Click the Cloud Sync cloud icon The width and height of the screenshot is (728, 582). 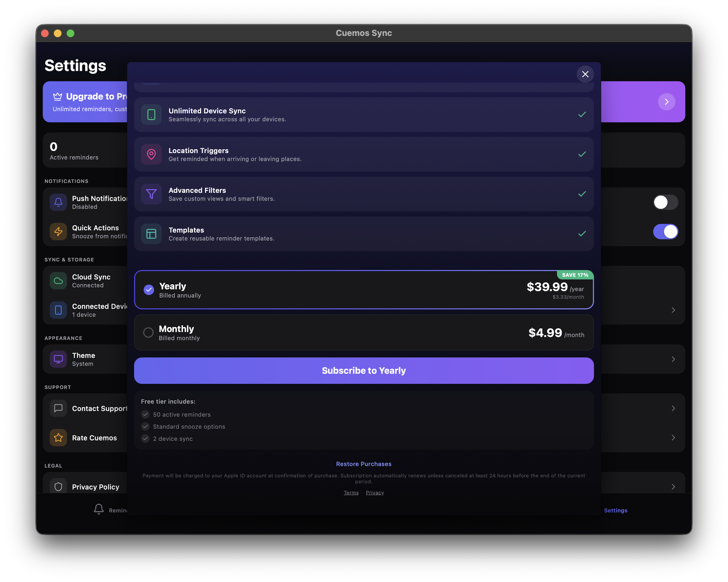coord(58,281)
